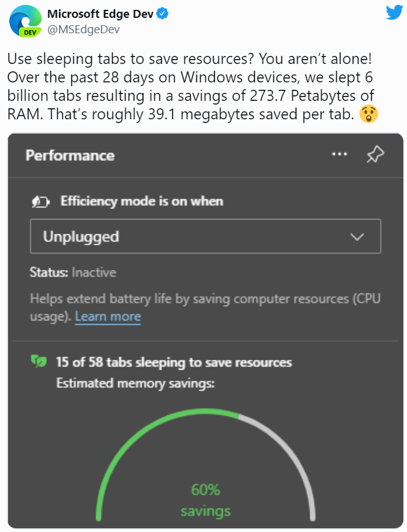Click the sleeping tabs leaf icon
Screen dimensions: 407x532
pyautogui.click(x=39, y=361)
